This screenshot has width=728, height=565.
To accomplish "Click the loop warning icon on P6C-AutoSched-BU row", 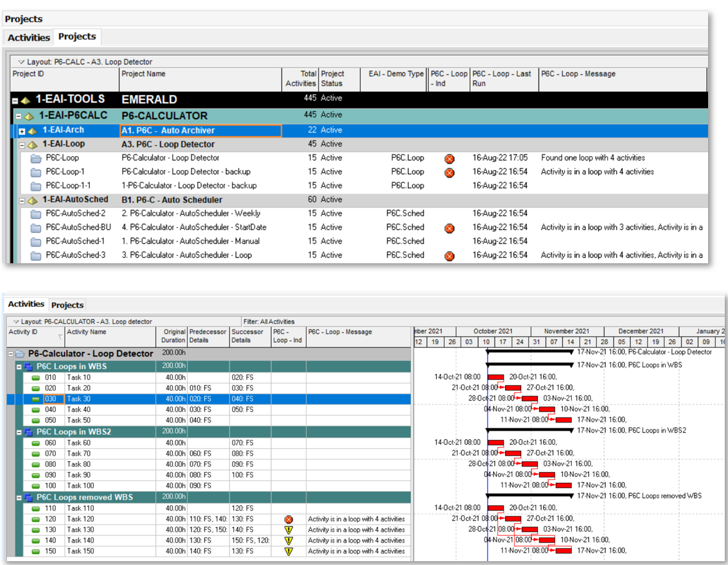I will pos(450,228).
